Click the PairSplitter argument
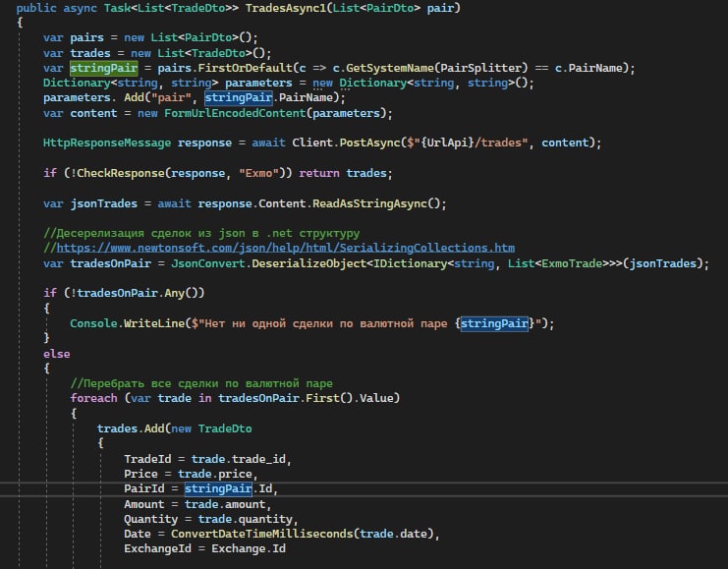Viewport: 728px width, 569px height. pos(480,68)
